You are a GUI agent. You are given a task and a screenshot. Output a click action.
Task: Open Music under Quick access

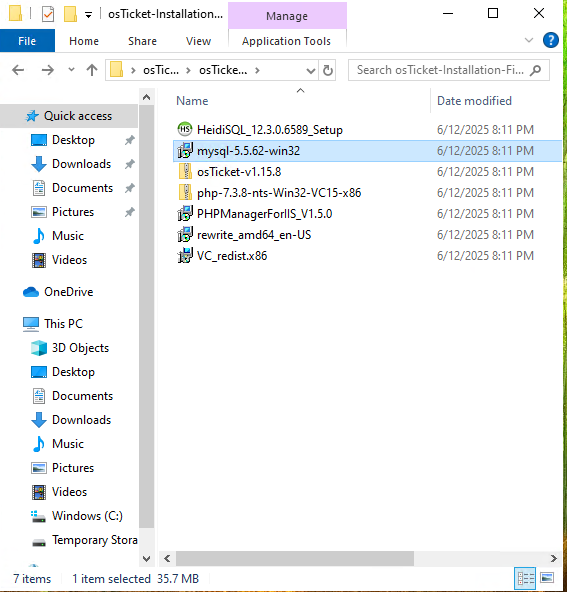point(68,236)
